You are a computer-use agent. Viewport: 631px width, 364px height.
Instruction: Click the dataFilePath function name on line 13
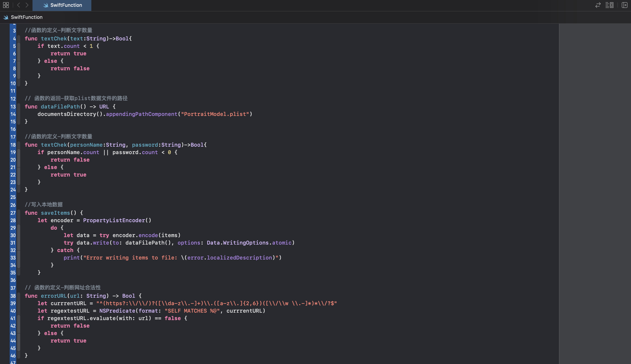tap(60, 107)
